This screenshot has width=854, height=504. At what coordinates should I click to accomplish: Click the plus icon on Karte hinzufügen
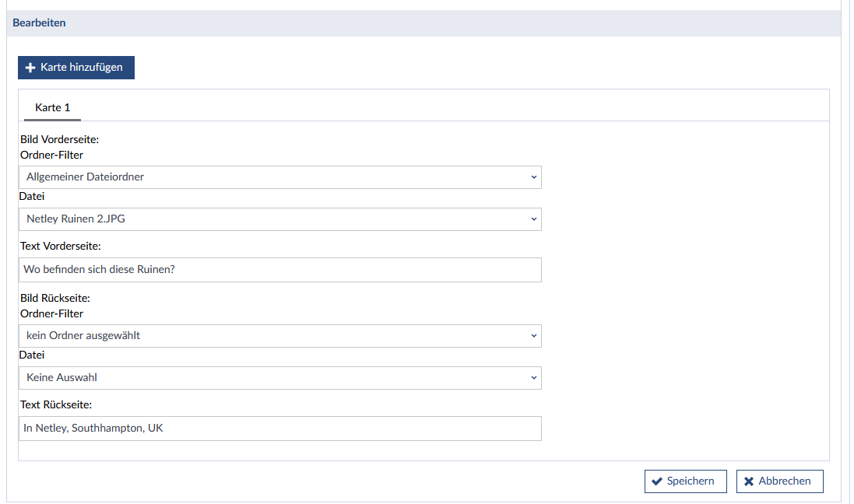tap(30, 68)
